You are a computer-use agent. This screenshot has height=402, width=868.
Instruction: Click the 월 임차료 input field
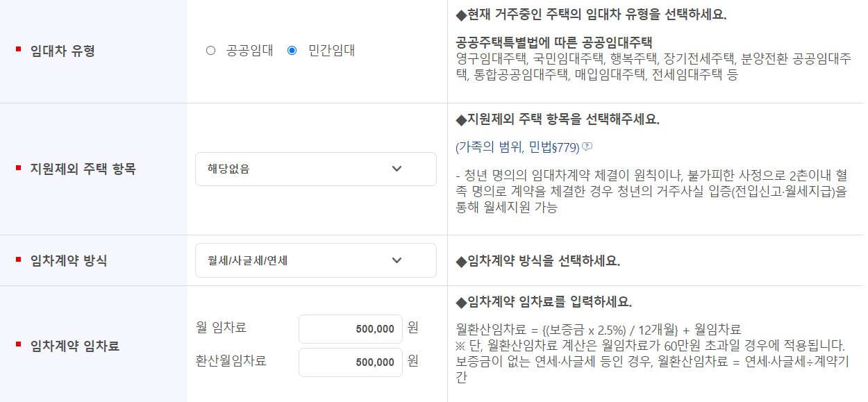click(350, 328)
